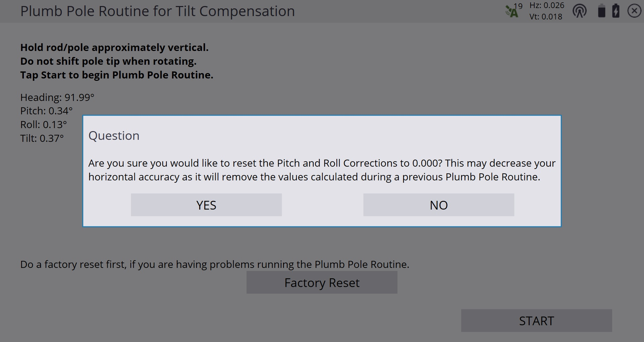Tap START to begin the routine
Screen dimensions: 644x342
pos(536,321)
